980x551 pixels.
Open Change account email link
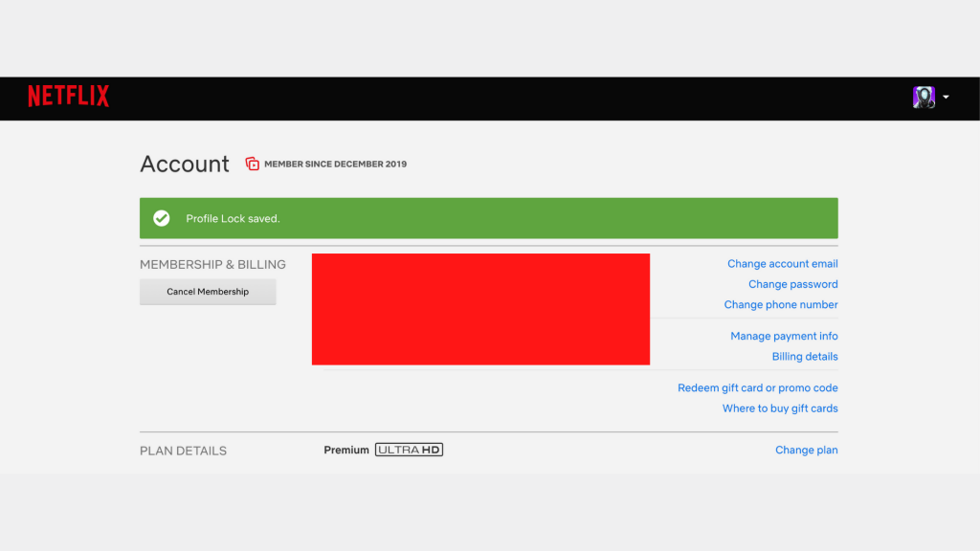(x=783, y=264)
